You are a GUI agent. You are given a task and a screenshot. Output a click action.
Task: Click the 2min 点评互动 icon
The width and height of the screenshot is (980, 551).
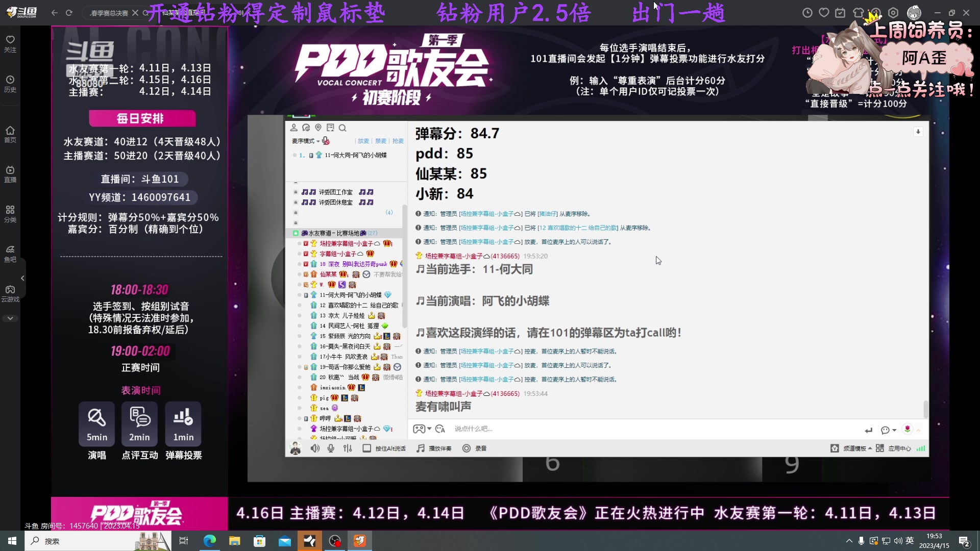[x=139, y=424]
